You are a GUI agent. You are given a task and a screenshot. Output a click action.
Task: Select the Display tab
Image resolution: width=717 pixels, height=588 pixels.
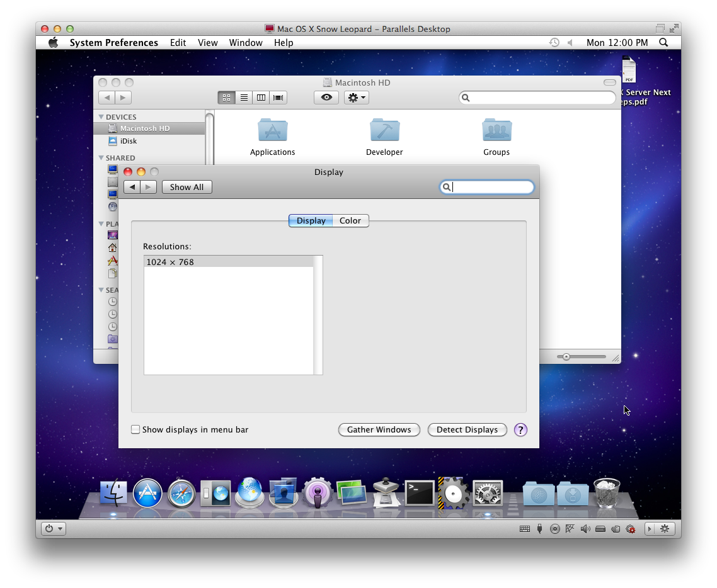pos(311,221)
